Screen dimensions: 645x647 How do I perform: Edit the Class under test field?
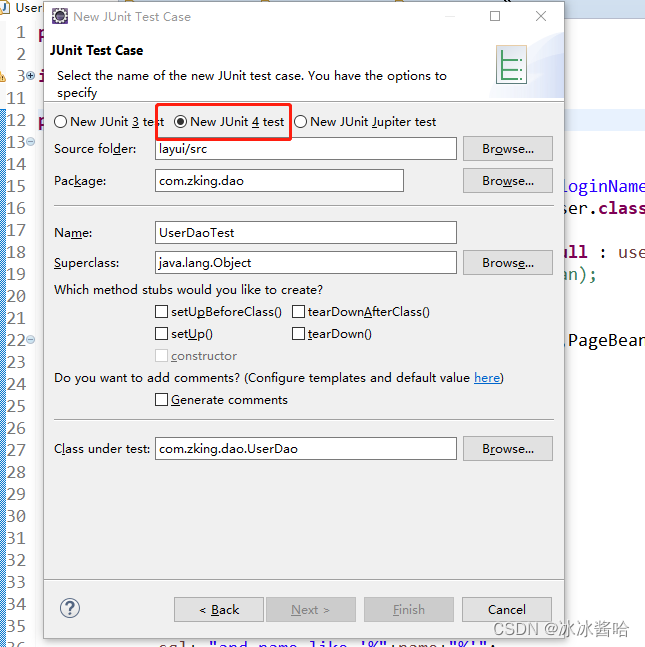tap(306, 449)
